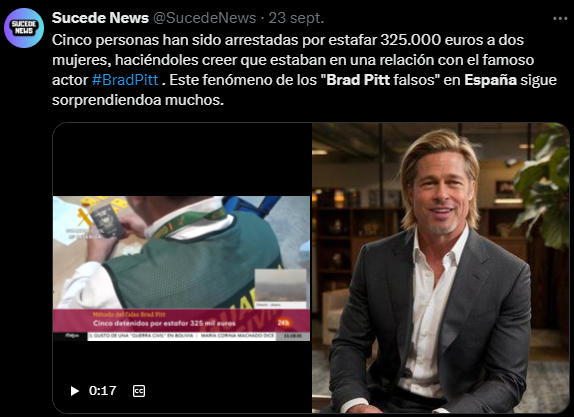
Task: Click the bold "Brad Pitt" text in the tweet
Action: [x=358, y=79]
